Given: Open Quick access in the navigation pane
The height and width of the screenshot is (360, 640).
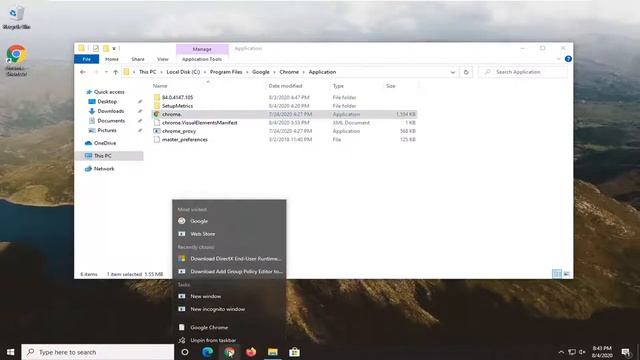Looking at the screenshot, I should coord(109,92).
